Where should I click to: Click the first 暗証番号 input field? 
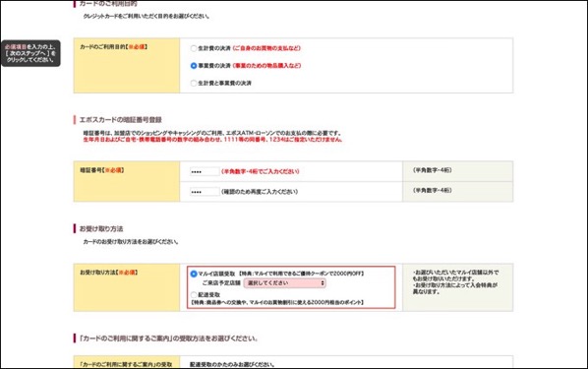[x=205, y=171]
